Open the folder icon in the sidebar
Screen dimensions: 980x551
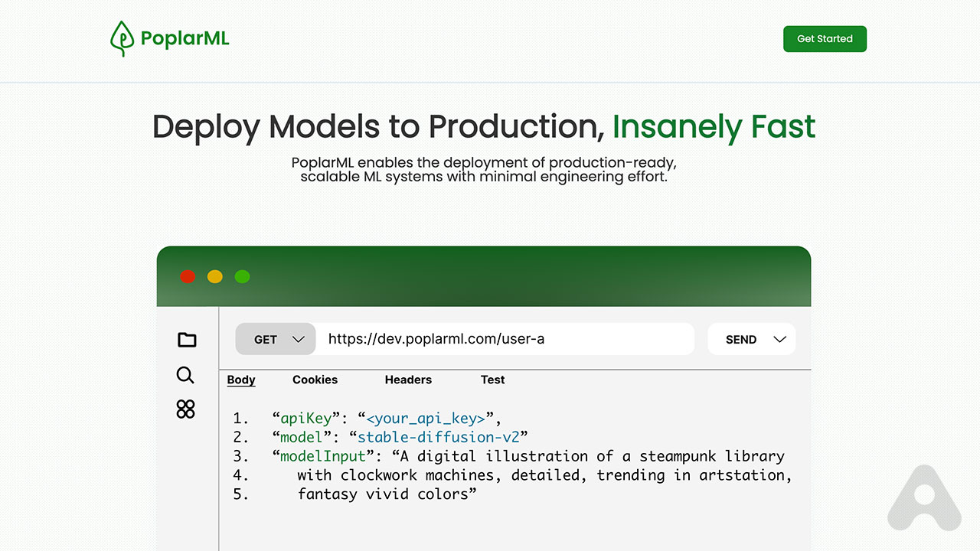[x=186, y=339]
